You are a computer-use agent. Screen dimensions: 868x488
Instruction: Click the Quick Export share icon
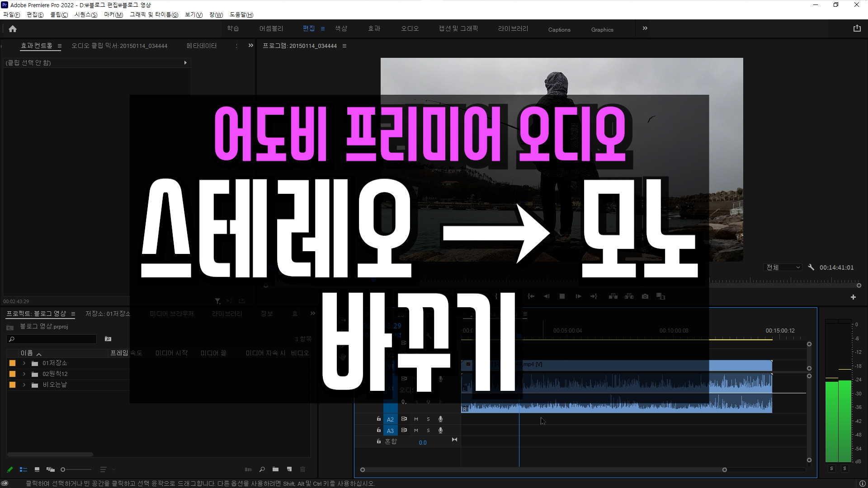pos(857,28)
